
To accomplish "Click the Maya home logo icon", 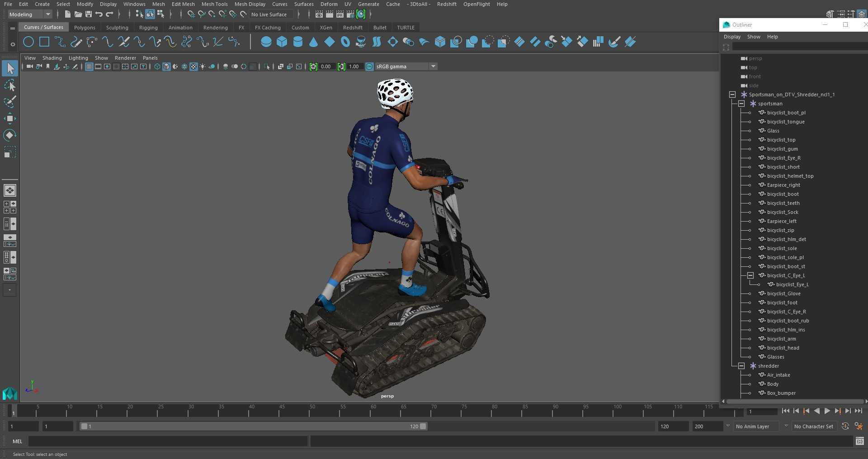I will pos(10,393).
